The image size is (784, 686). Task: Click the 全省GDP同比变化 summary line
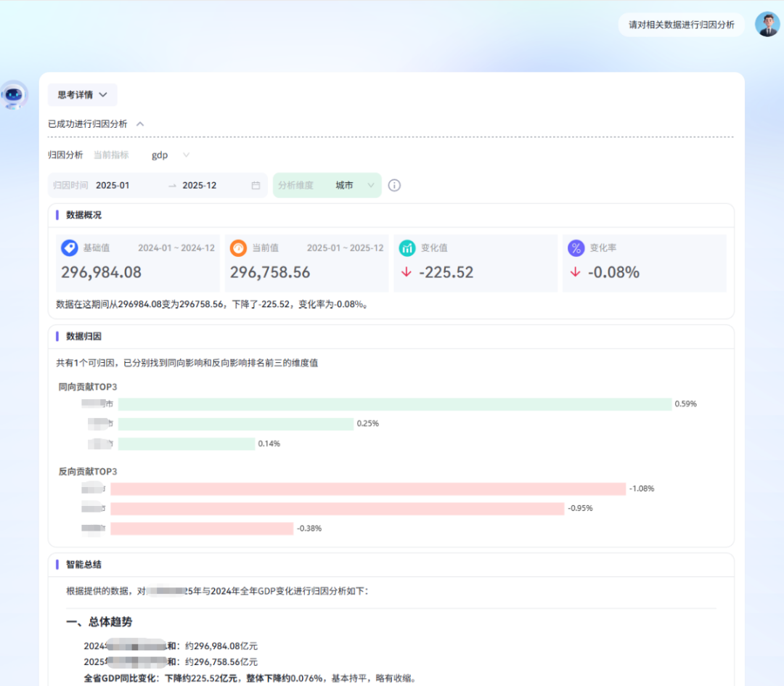250,679
